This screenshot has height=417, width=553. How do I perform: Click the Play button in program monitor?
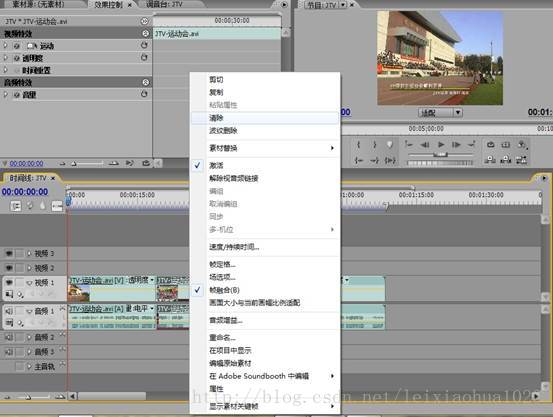click(441, 145)
